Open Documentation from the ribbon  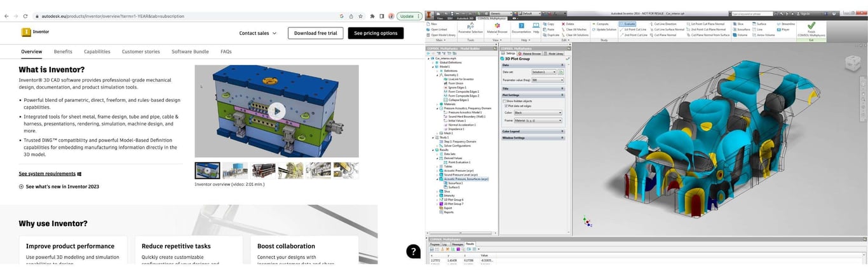click(x=521, y=25)
